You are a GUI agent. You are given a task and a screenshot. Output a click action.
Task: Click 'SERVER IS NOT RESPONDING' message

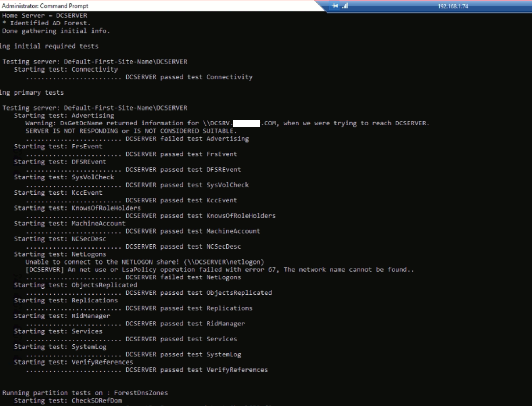point(131,131)
